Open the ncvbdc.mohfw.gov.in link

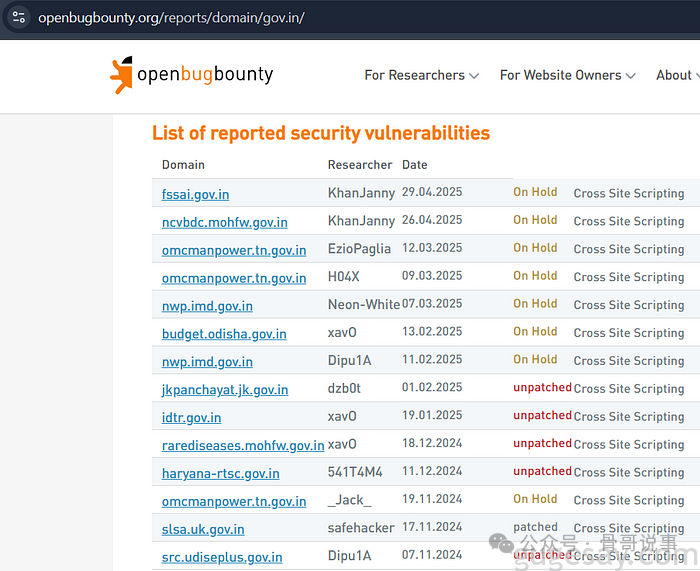click(225, 222)
